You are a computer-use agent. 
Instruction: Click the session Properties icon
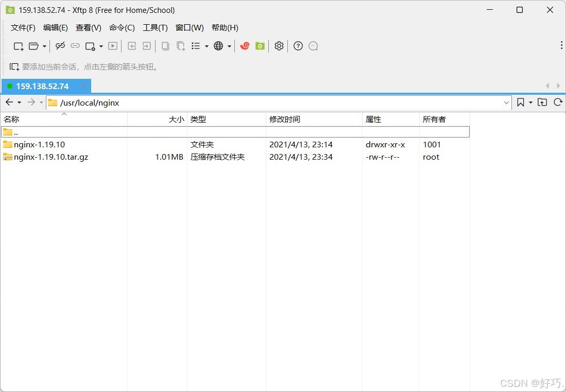click(x=90, y=46)
